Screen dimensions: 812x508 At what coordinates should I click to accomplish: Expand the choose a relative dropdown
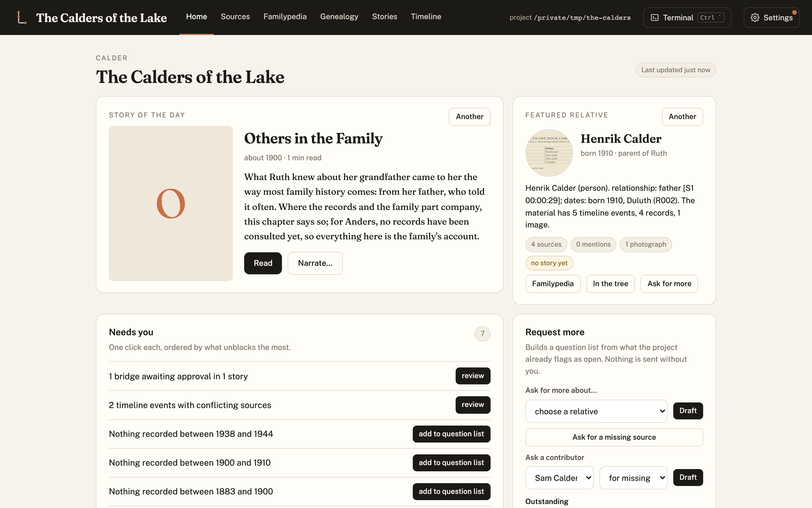pos(596,411)
